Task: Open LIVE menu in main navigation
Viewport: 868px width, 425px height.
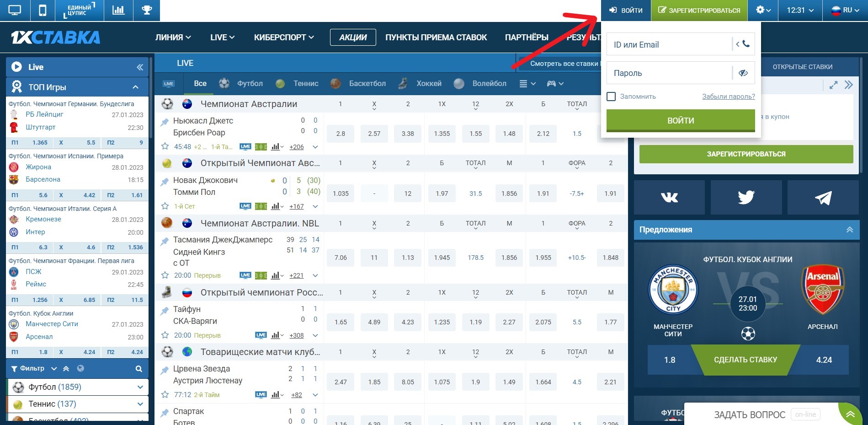Action: [222, 38]
